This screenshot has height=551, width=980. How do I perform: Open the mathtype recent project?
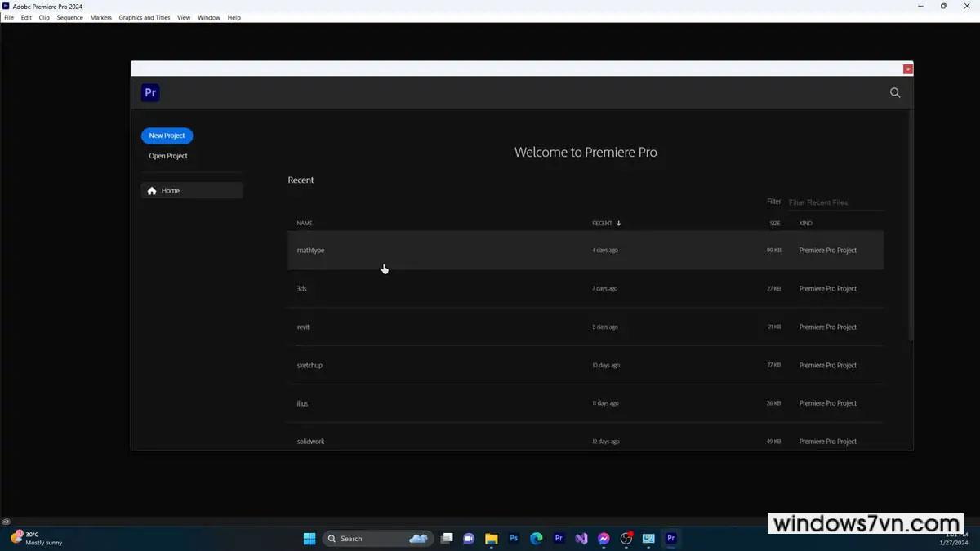point(311,251)
